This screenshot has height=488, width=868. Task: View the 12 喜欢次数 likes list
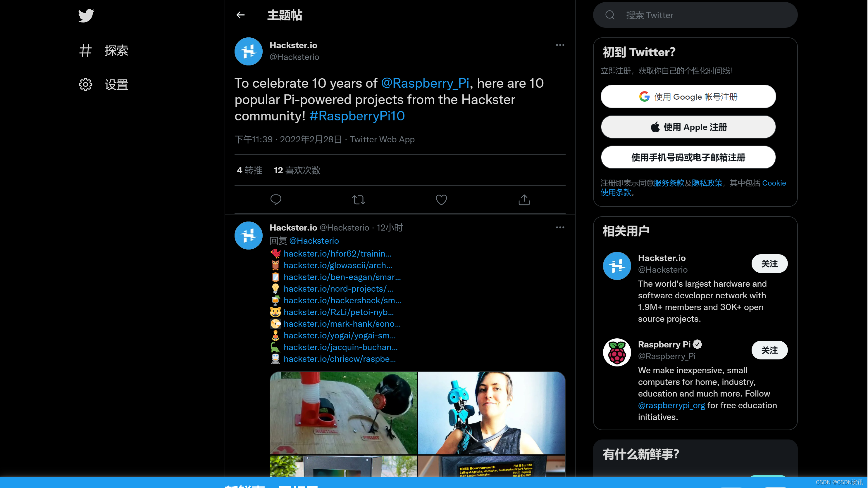pos(297,170)
